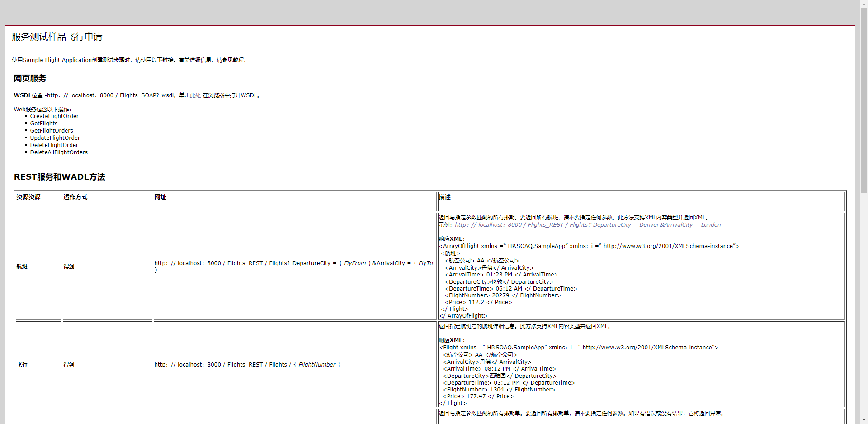Click the scrollbar up arrow
Image resolution: width=868 pixels, height=424 pixels.
864,4
